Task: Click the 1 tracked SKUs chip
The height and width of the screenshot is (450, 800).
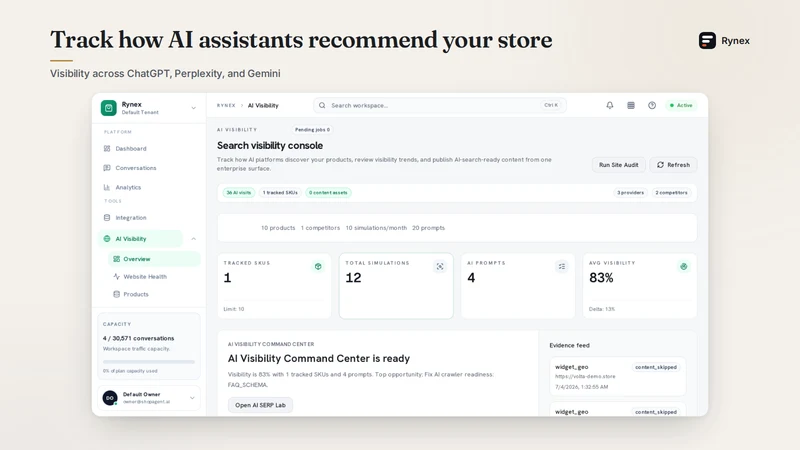Action: (x=280, y=192)
